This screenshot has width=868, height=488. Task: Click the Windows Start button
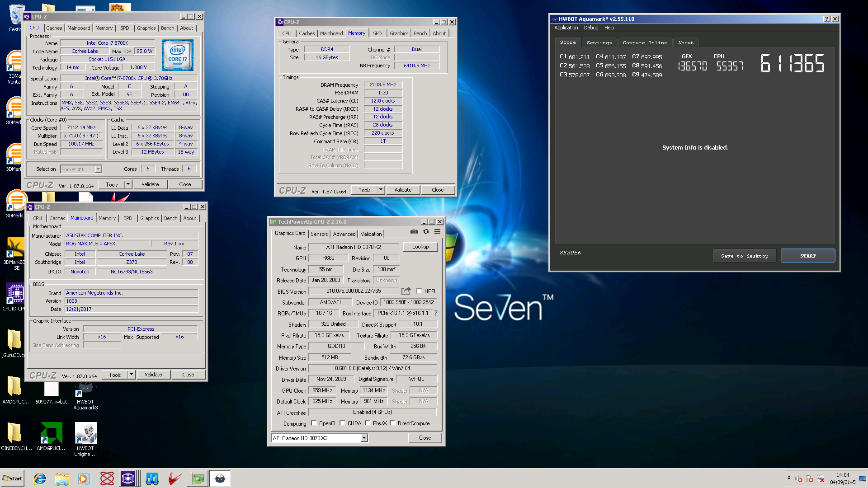(x=12, y=479)
